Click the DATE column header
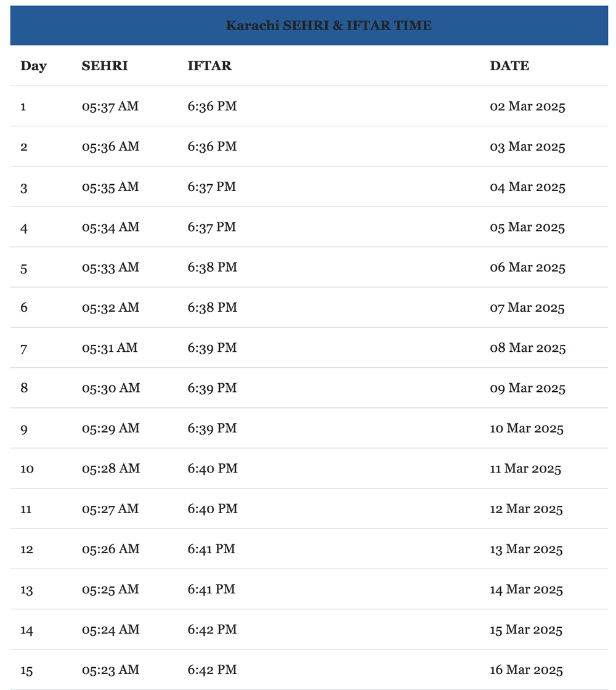This screenshot has width=616, height=690. pyautogui.click(x=509, y=66)
